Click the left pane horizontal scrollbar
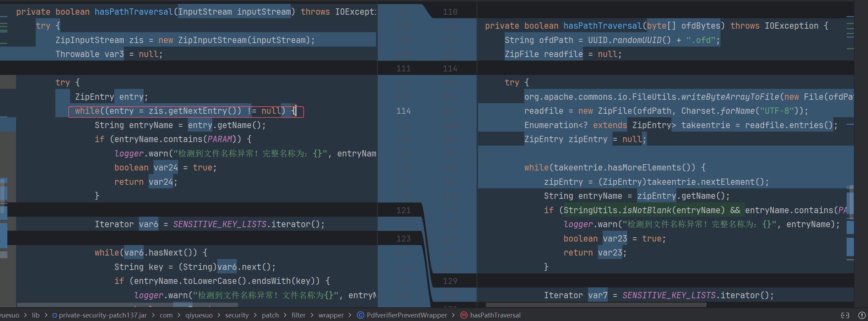The width and height of the screenshot is (868, 321). click(x=126, y=305)
